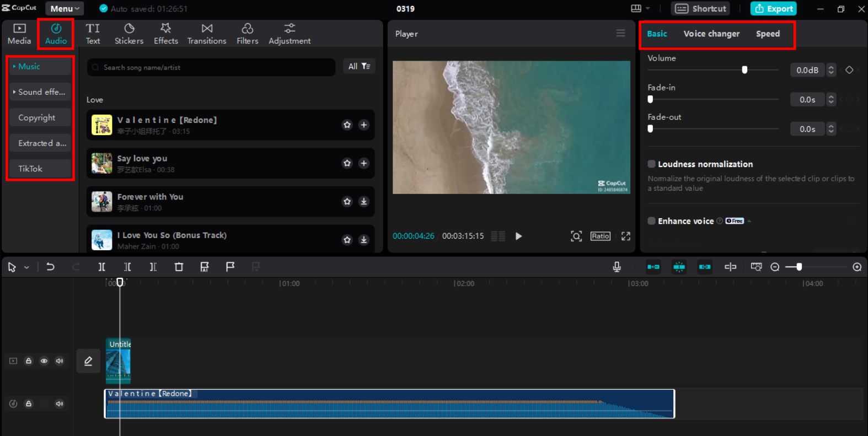Expand the Music category
This screenshot has height=436, width=868.
pyautogui.click(x=40, y=66)
